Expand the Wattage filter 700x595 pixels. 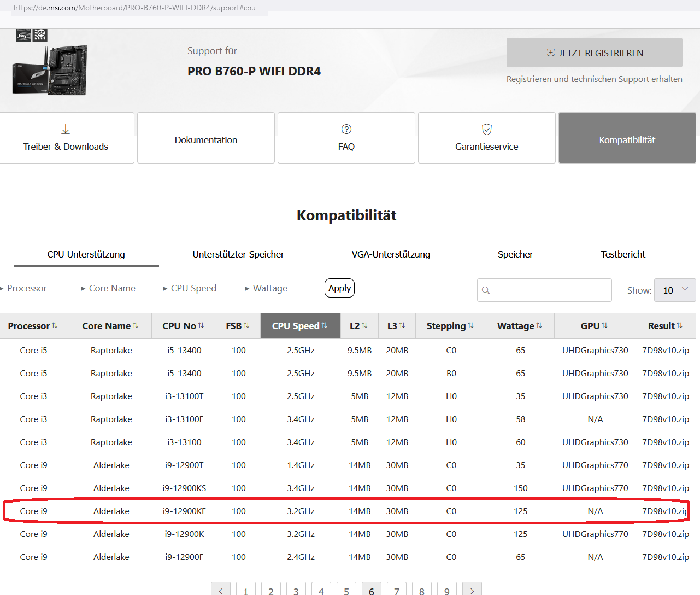point(266,288)
